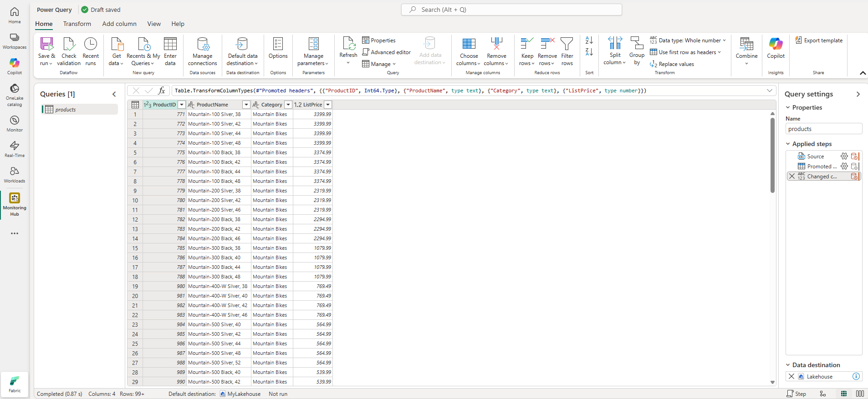Click Filter rows in the ribbon
This screenshot has height=399, width=868.
(567, 51)
